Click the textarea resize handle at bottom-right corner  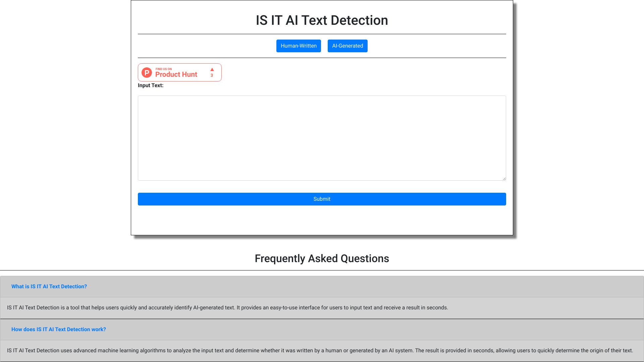(504, 179)
